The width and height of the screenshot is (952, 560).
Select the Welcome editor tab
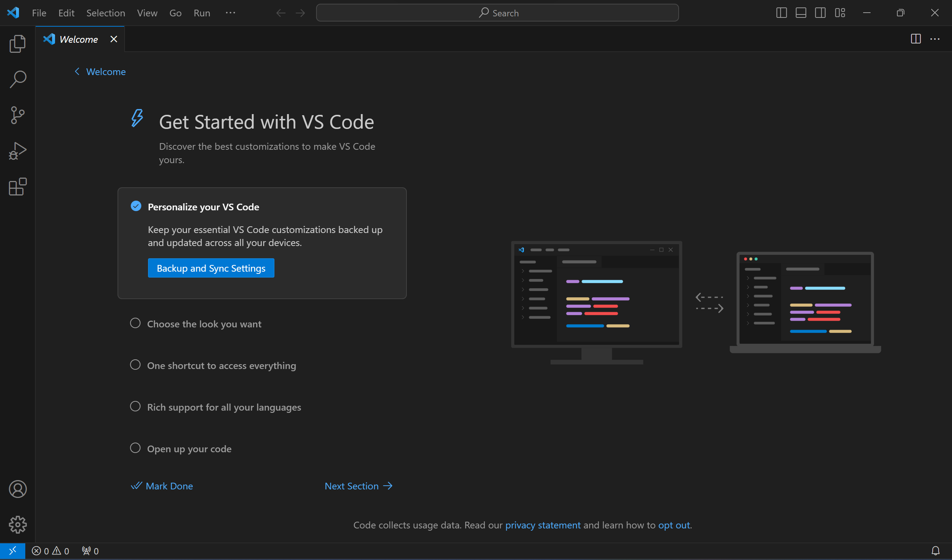tap(80, 39)
